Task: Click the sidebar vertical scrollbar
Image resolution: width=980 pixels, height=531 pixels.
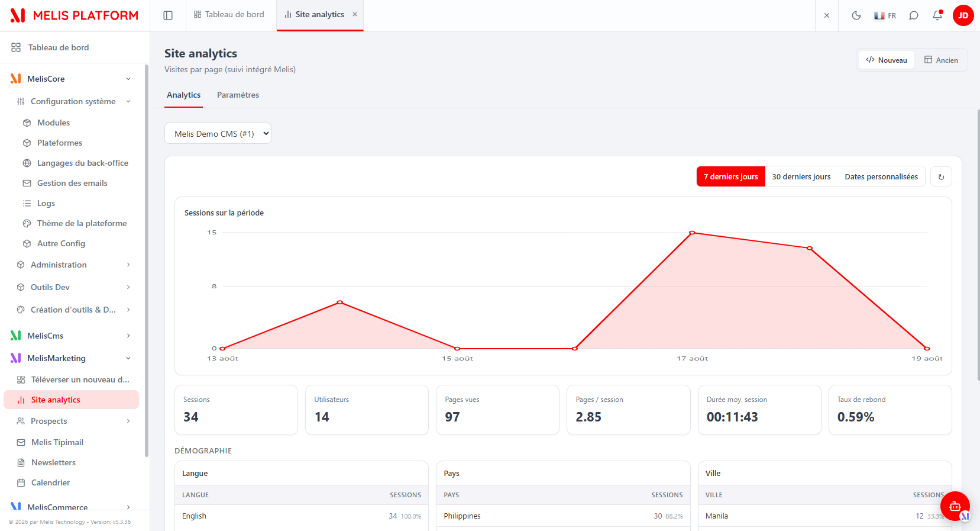Action: tap(147, 260)
